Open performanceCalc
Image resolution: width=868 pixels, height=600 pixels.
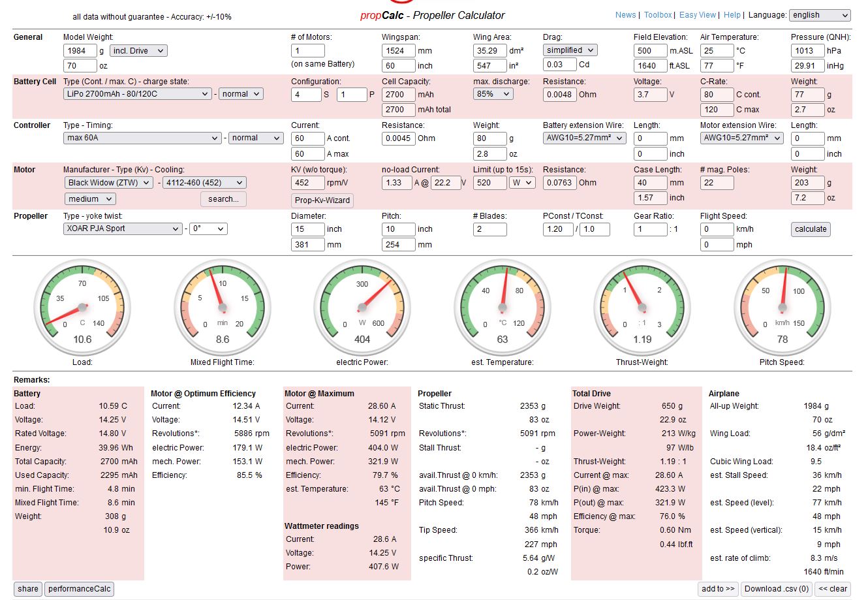[x=80, y=589]
